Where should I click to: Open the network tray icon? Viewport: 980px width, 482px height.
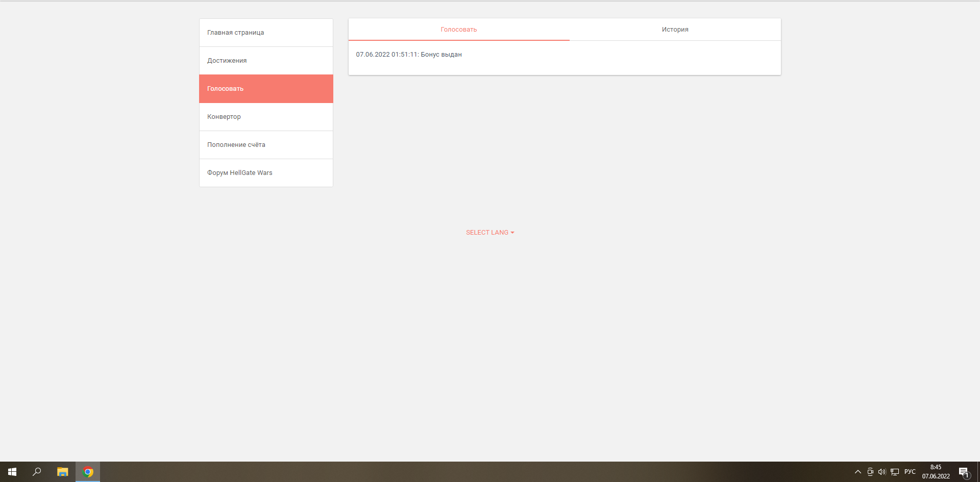tap(895, 472)
